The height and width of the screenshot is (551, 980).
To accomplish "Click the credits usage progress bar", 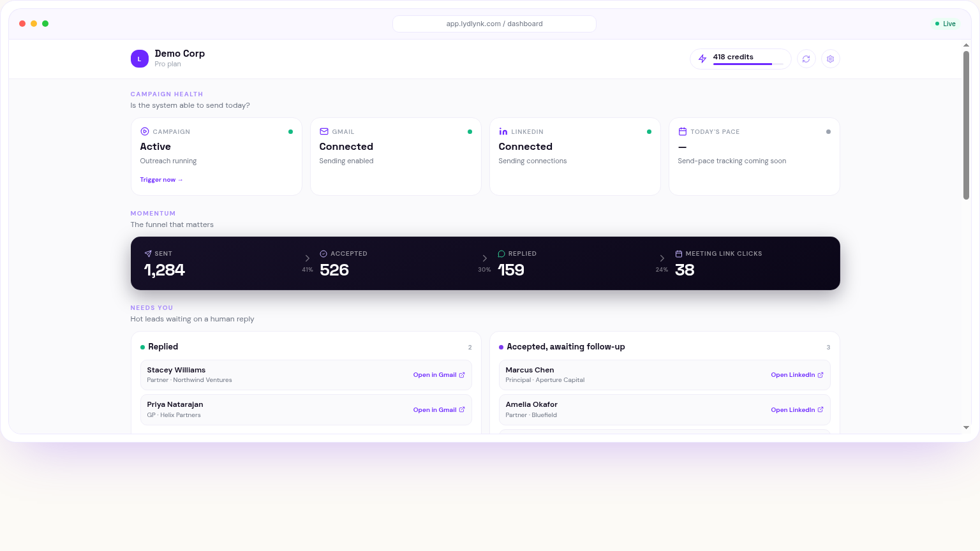I will pos(748,64).
